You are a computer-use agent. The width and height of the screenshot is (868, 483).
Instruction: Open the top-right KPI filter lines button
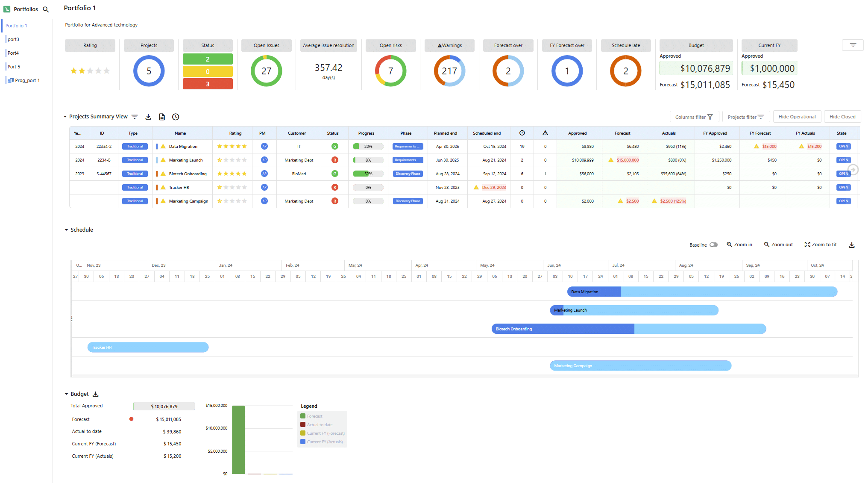click(x=853, y=45)
